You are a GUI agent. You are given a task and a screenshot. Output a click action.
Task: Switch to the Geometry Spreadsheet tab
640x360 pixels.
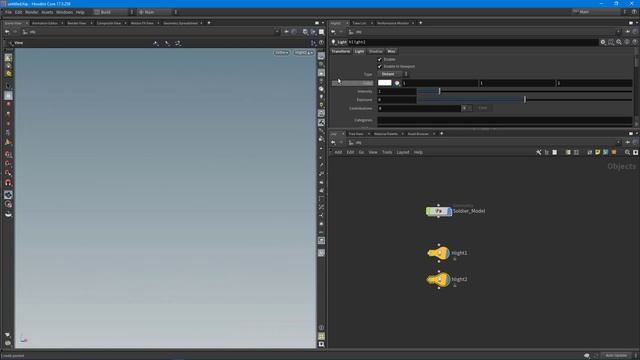[180, 23]
